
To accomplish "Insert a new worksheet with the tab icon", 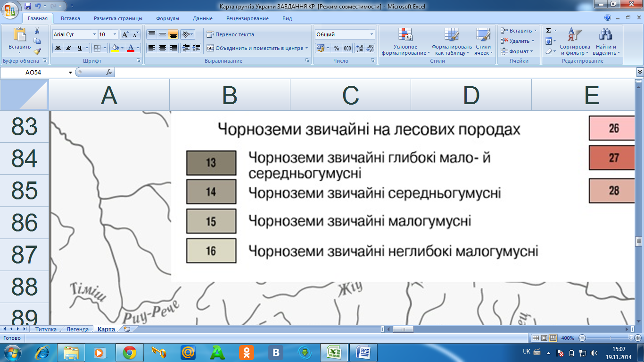I will tap(127, 329).
